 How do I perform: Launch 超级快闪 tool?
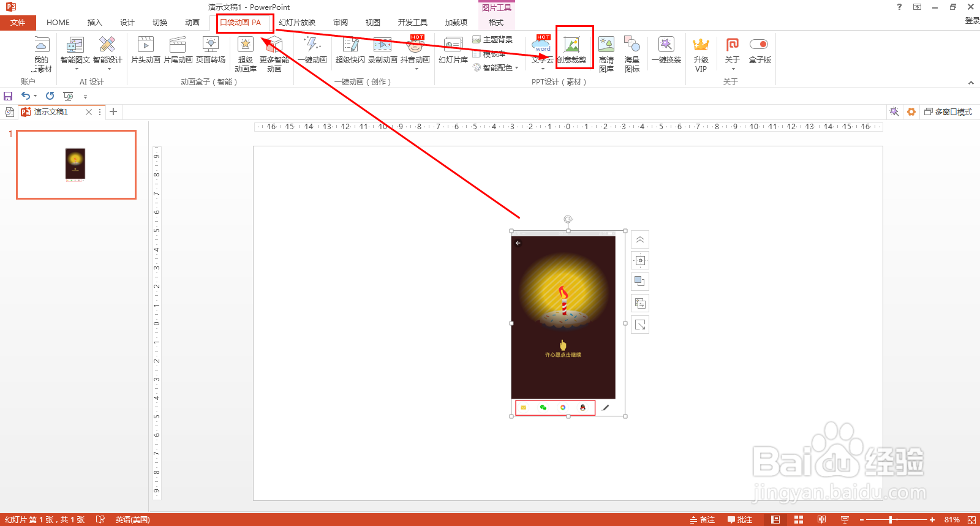(350, 50)
